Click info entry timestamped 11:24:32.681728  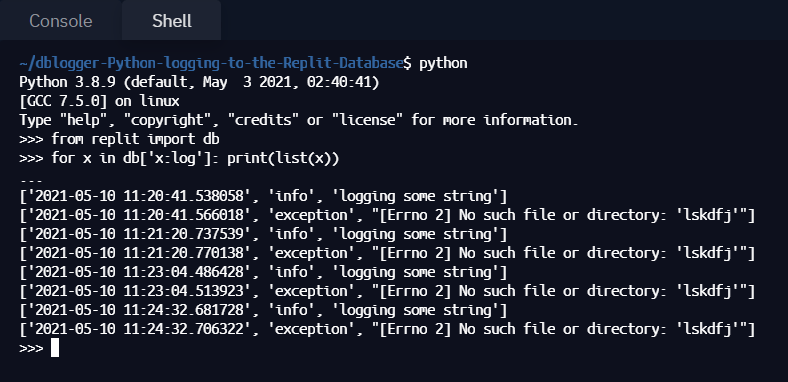pyautogui.click(x=263, y=311)
